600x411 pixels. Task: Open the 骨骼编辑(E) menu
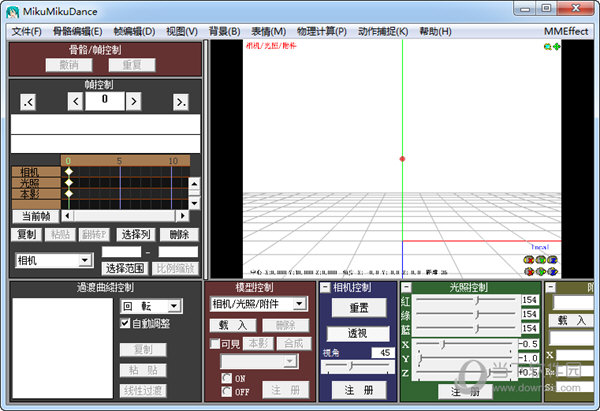78,31
